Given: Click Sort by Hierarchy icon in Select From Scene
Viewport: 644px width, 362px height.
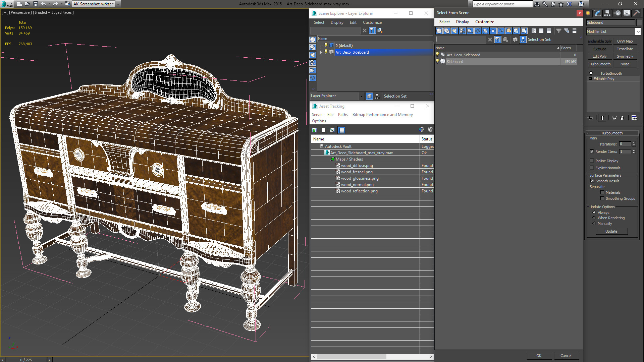Looking at the screenshot, I should click(523, 40).
